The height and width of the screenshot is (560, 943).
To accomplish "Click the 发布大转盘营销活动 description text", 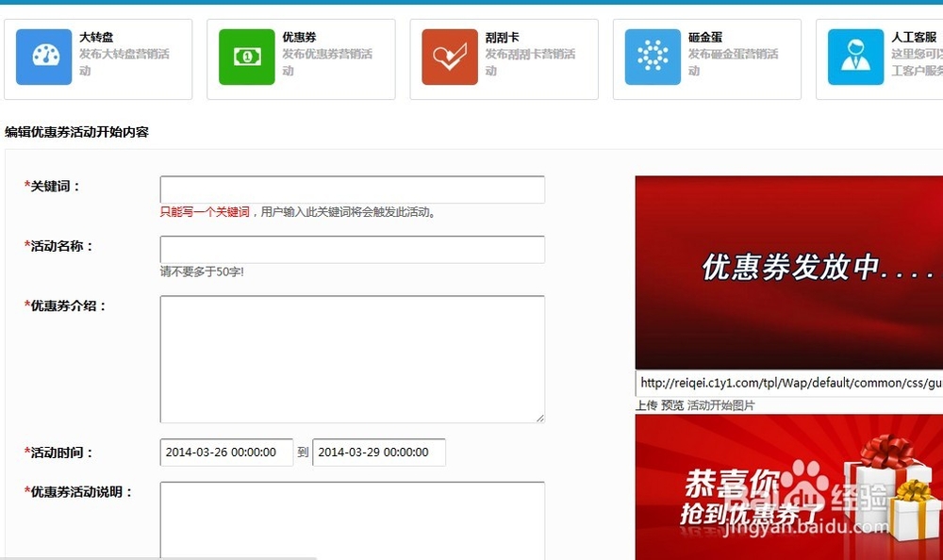I will click(x=124, y=62).
